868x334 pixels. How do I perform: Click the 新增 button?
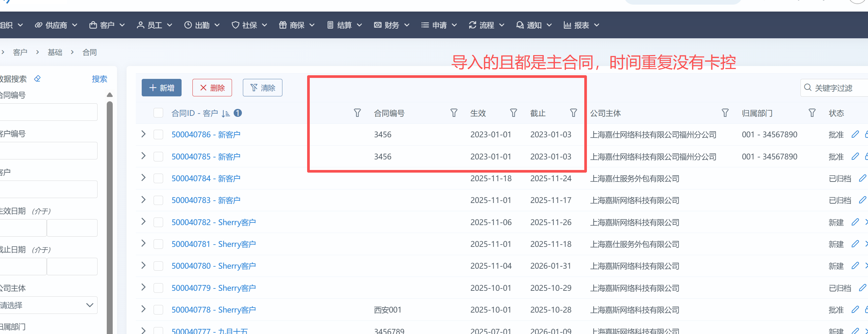[x=161, y=88]
